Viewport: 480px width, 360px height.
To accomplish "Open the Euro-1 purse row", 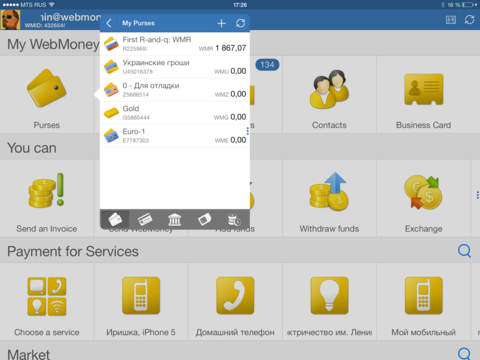I will click(x=175, y=136).
